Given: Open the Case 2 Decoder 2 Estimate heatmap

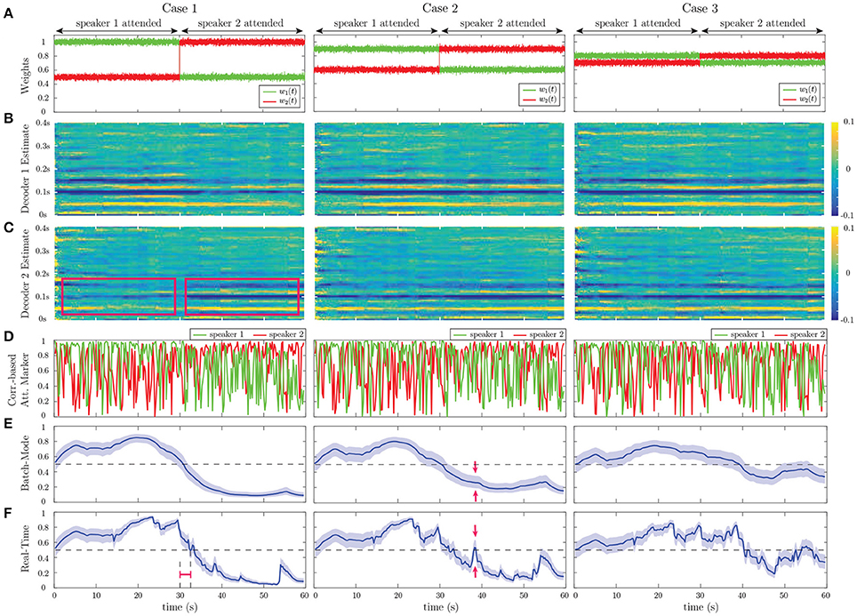Looking at the screenshot, I should [439, 273].
